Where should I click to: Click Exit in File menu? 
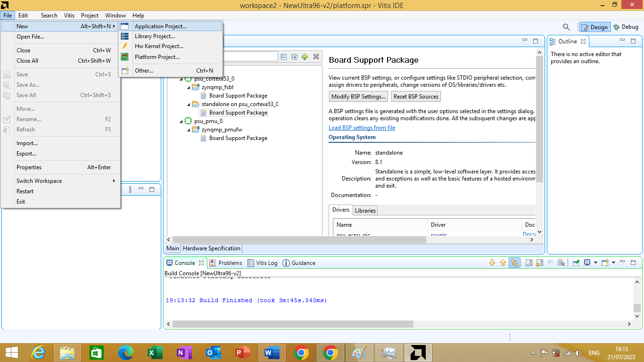click(60, 202)
